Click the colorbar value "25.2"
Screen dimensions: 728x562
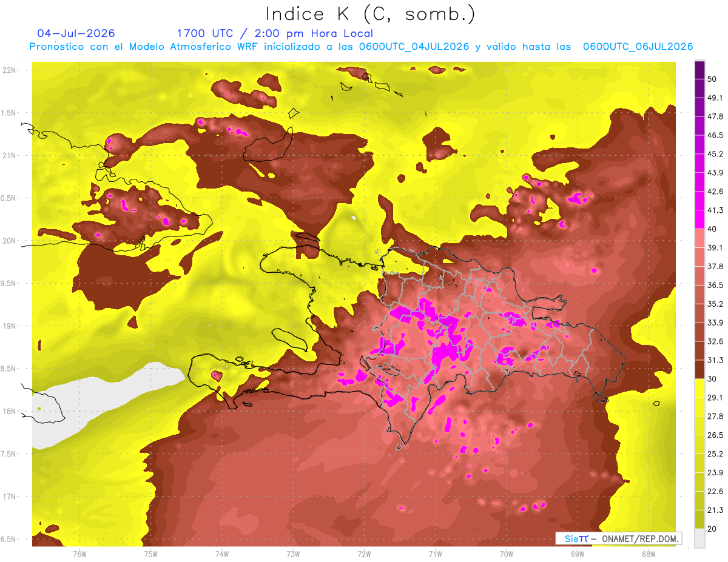[x=715, y=454]
